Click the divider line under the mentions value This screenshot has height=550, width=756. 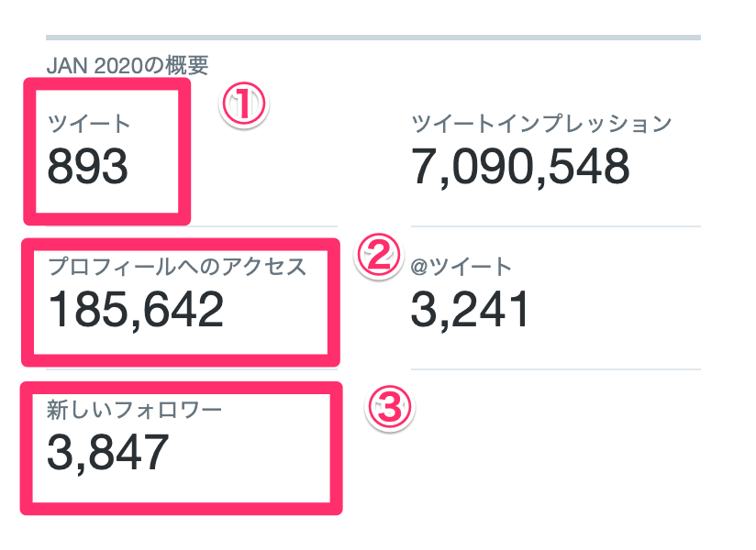[x=556, y=369]
